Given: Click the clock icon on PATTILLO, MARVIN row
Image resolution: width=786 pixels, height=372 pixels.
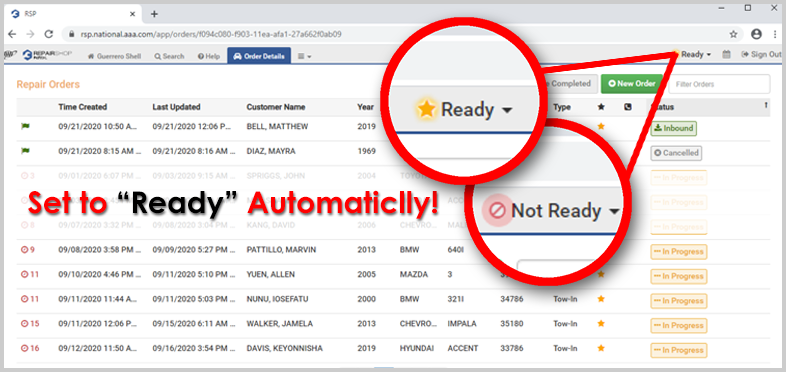Looking at the screenshot, I should click(24, 250).
